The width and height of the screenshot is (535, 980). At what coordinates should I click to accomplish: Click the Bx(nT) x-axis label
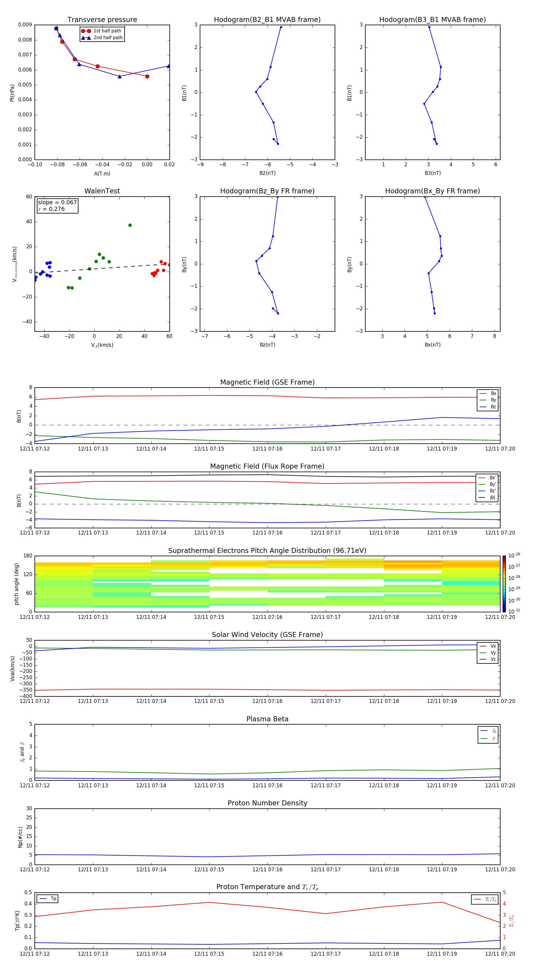432,345
